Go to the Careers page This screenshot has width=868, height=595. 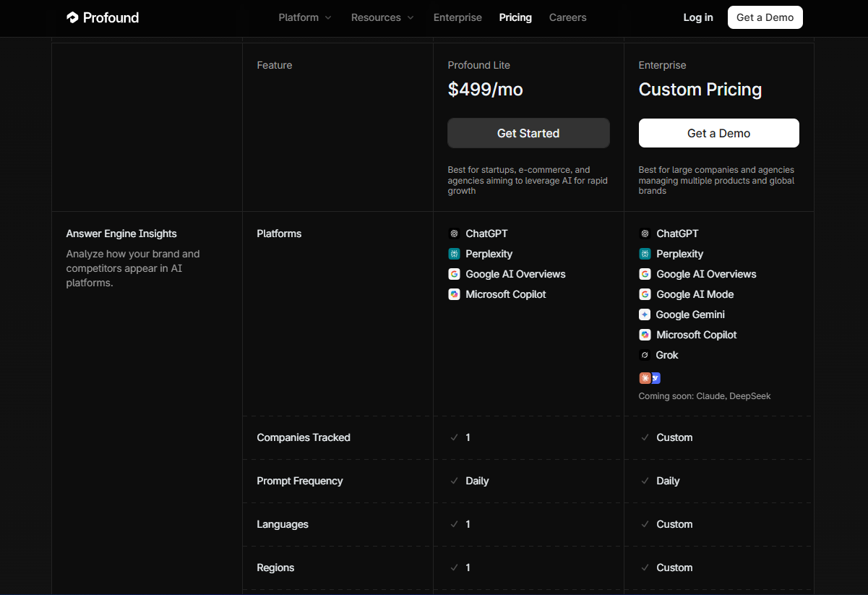[x=567, y=17]
